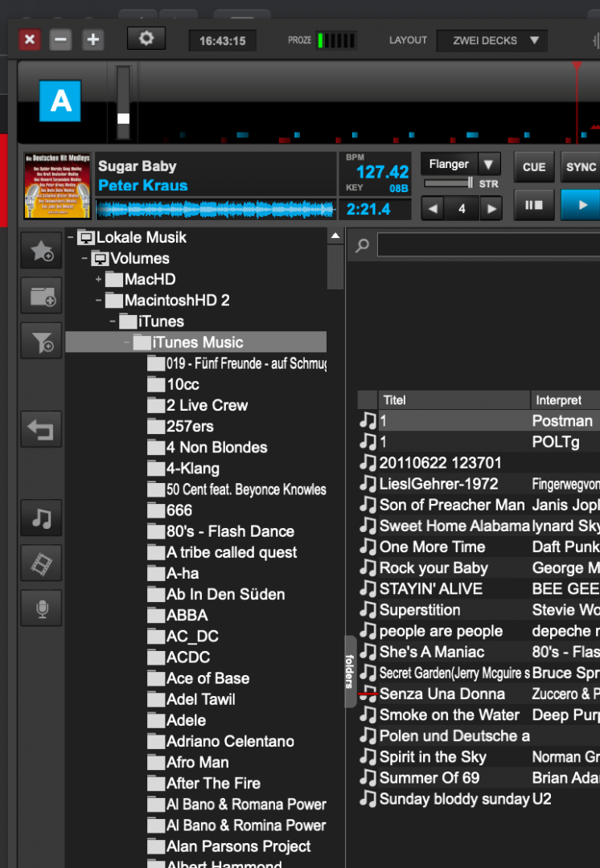Click the add virtual folder icon
The height and width of the screenshot is (868, 600).
[x=42, y=296]
